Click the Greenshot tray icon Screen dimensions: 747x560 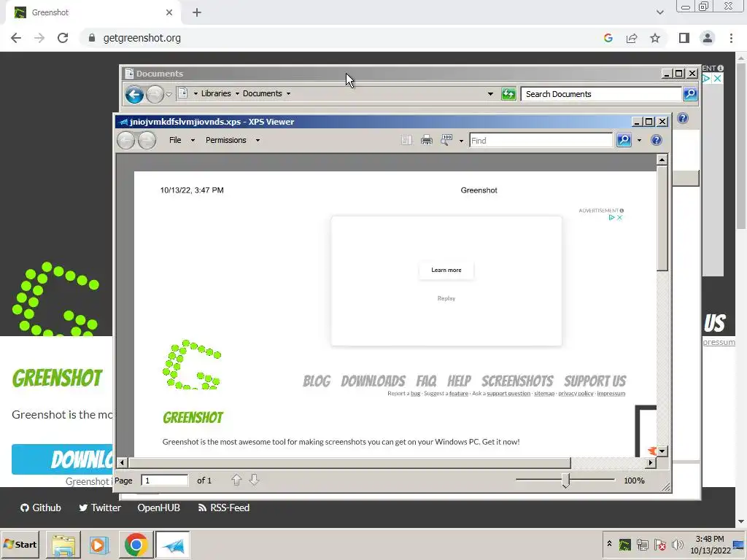coord(624,544)
